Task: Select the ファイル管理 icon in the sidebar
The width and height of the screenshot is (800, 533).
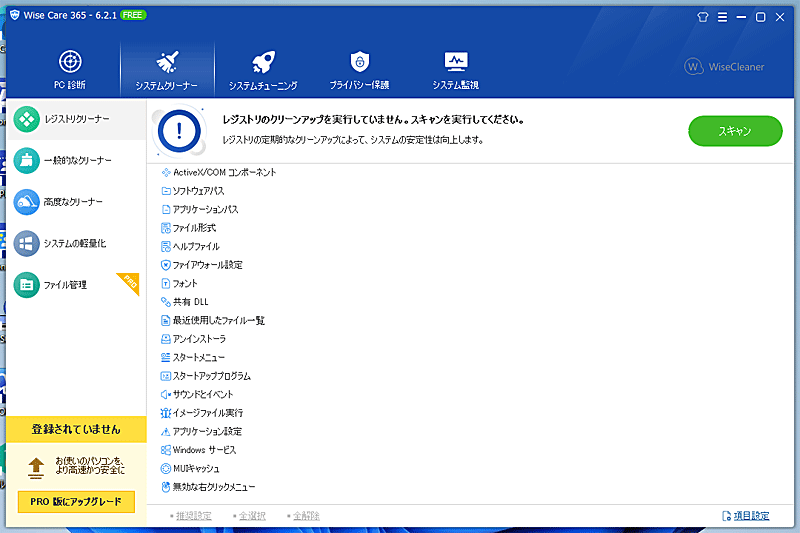Action: (x=27, y=285)
